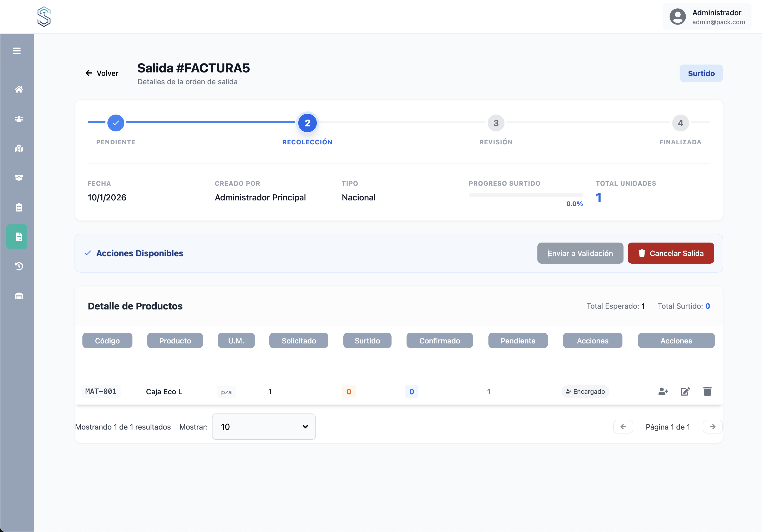The height and width of the screenshot is (532, 762).
Task: Click the Volver back link
Action: click(x=102, y=73)
